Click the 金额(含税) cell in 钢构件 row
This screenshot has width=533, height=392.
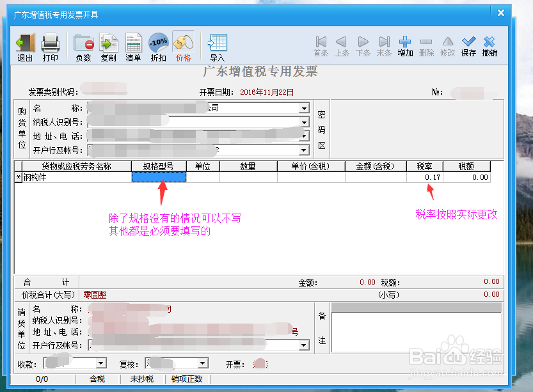click(376, 177)
